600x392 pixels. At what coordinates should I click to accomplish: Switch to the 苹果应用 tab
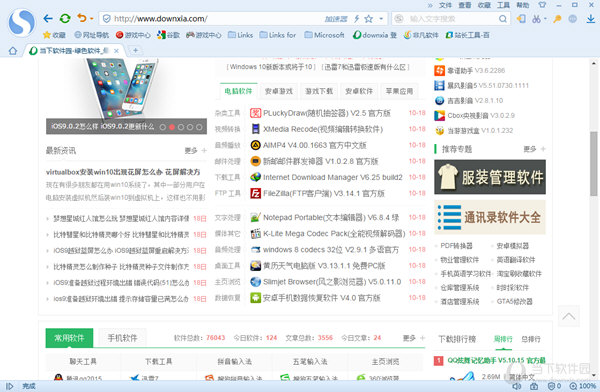click(x=399, y=91)
